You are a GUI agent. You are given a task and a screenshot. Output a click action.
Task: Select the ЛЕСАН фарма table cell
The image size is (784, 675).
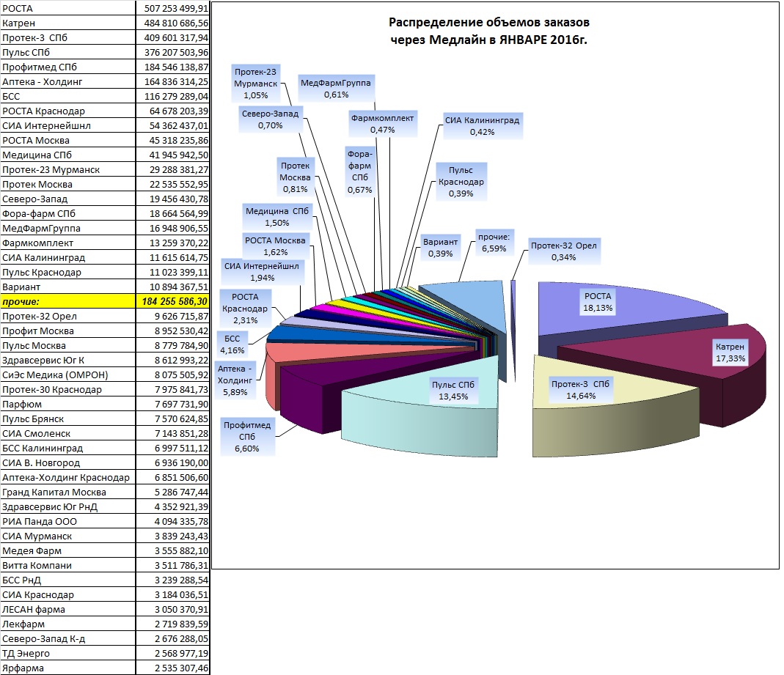coord(67,610)
